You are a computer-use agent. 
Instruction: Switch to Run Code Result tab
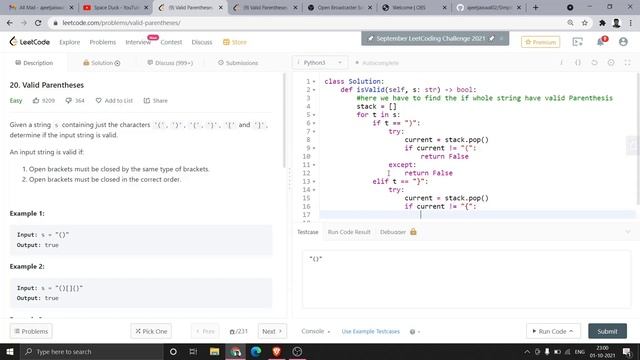(349, 232)
